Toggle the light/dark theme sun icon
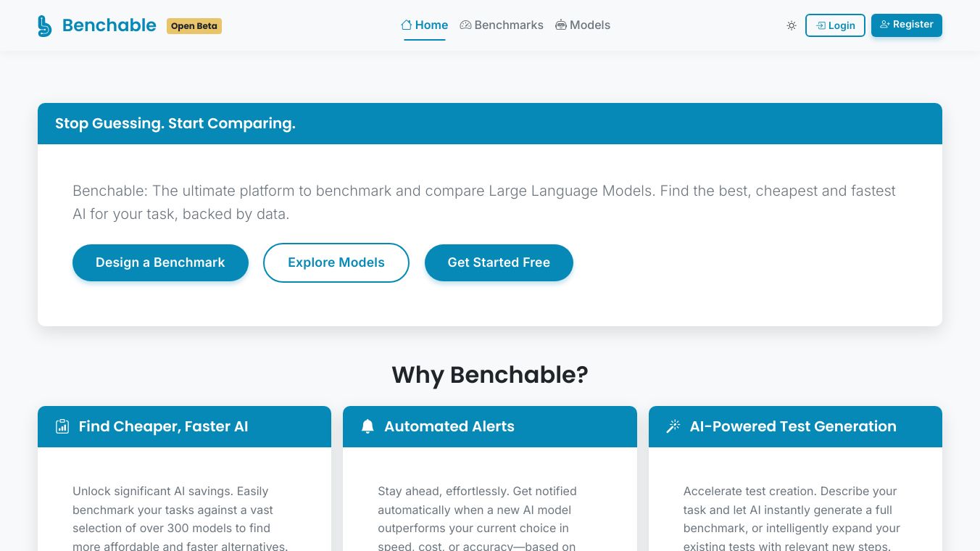980x551 pixels. click(792, 25)
